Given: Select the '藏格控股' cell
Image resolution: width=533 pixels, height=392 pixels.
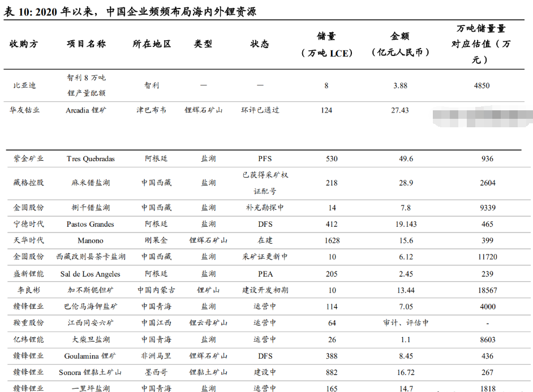Looking at the screenshot, I should pyautogui.click(x=28, y=183).
